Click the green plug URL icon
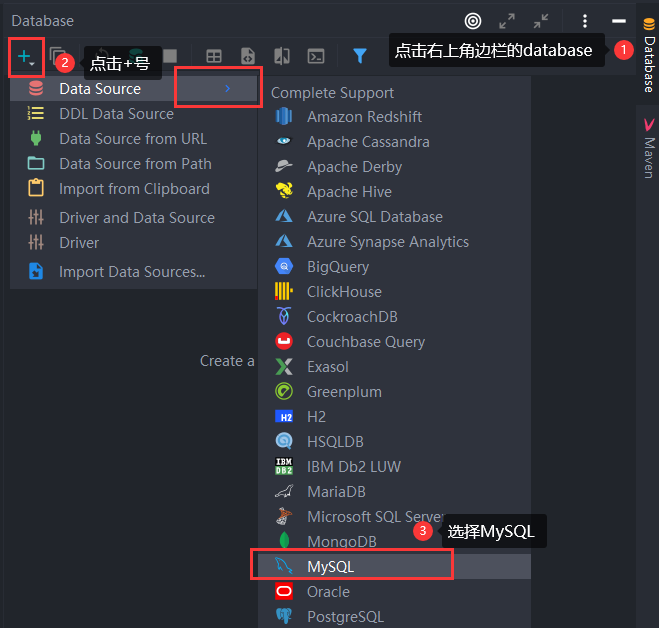The image size is (659, 628). pos(36,138)
